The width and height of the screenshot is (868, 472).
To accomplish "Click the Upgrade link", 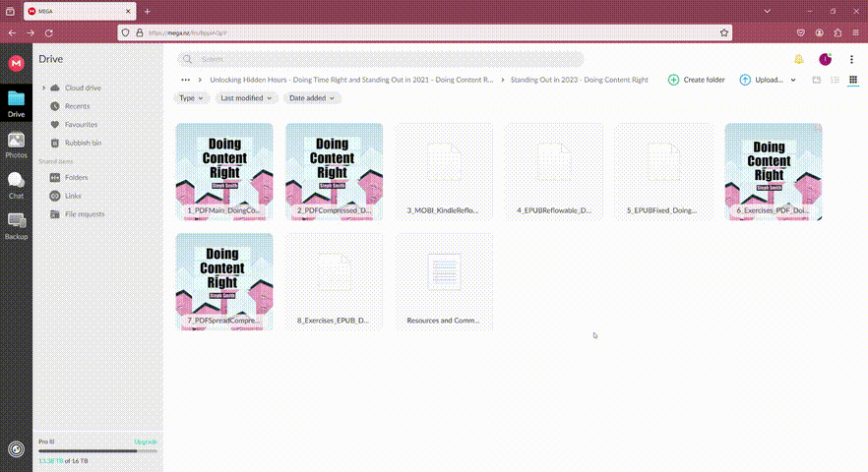I will (x=146, y=442).
